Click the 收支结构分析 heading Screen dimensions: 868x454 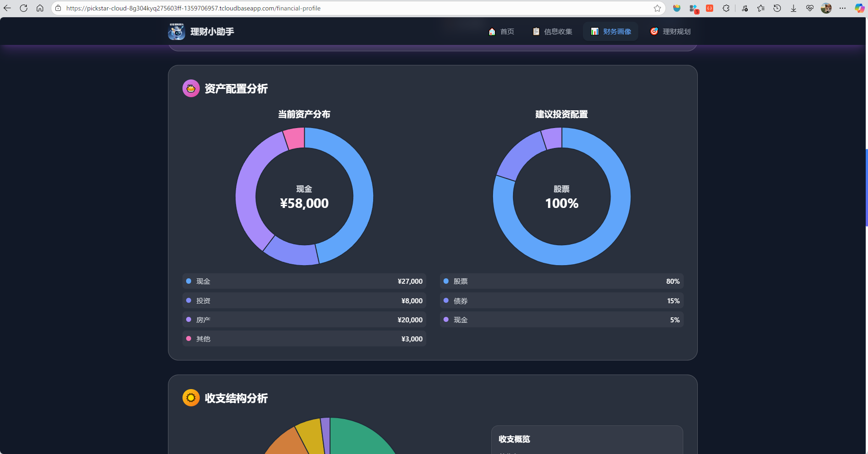(x=236, y=398)
